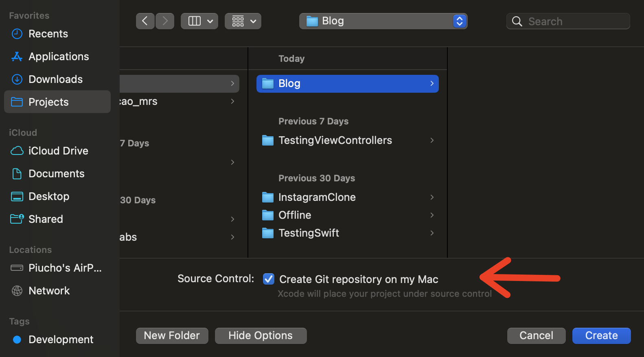This screenshot has height=357, width=644.
Task: Click the Offline folder icon
Action: point(268,215)
